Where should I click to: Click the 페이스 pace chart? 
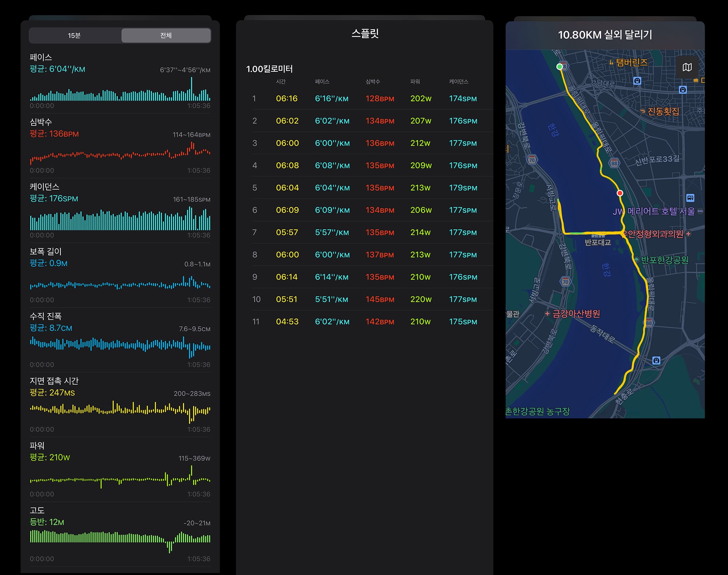[x=120, y=89]
